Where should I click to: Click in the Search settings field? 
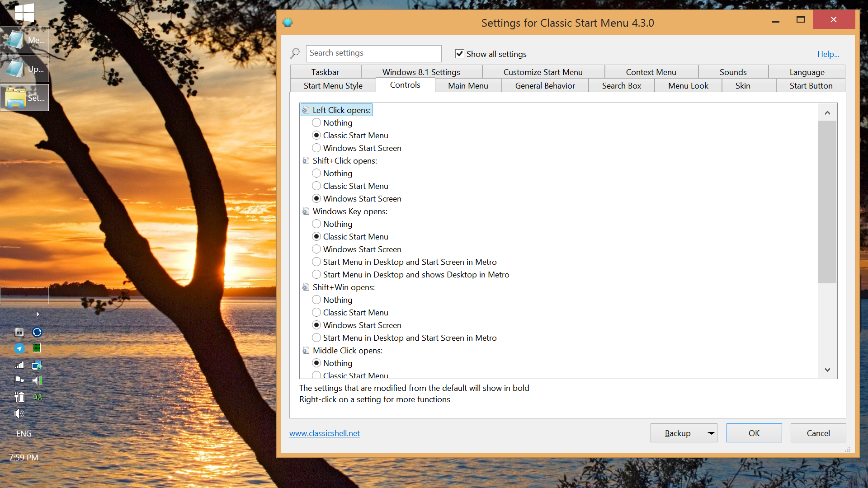(x=373, y=53)
